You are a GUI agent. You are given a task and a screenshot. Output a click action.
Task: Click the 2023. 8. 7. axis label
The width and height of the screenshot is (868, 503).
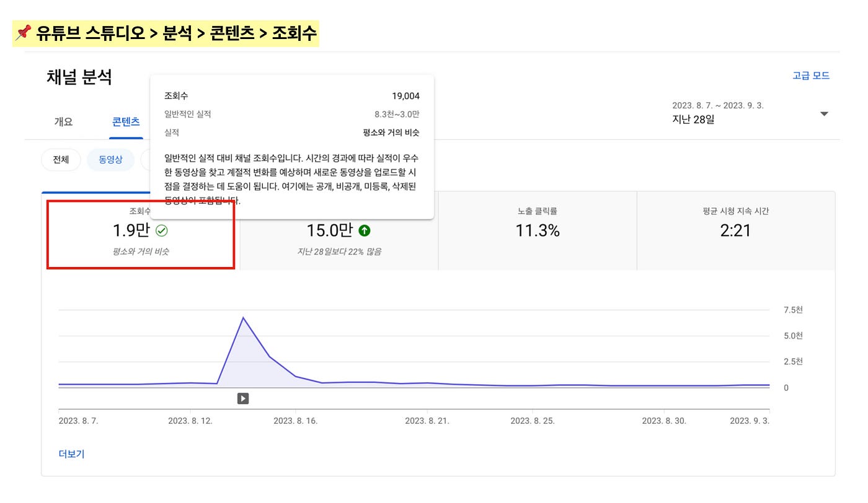pyautogui.click(x=79, y=421)
